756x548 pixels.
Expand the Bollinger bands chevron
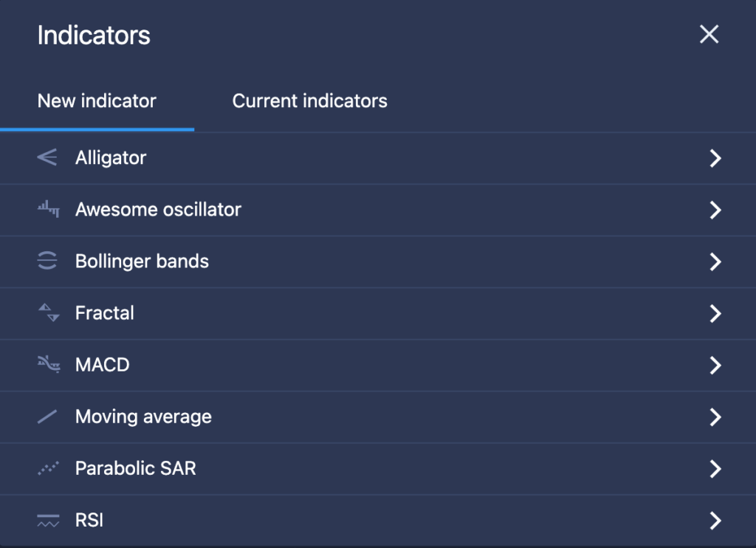(x=715, y=261)
